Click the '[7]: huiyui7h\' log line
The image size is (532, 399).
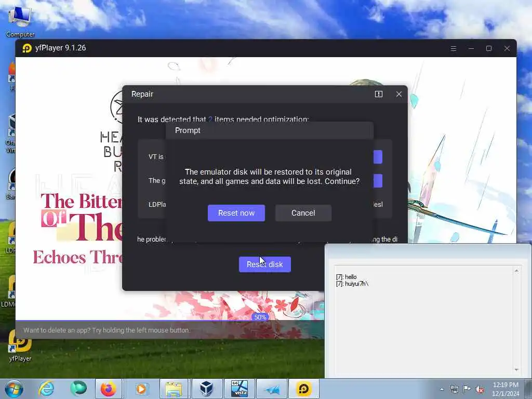(352, 284)
